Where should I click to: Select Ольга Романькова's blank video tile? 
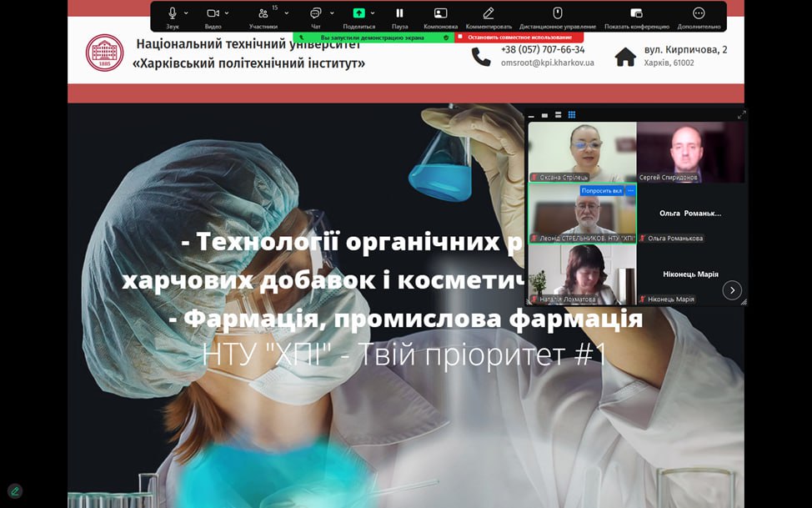[x=690, y=213]
